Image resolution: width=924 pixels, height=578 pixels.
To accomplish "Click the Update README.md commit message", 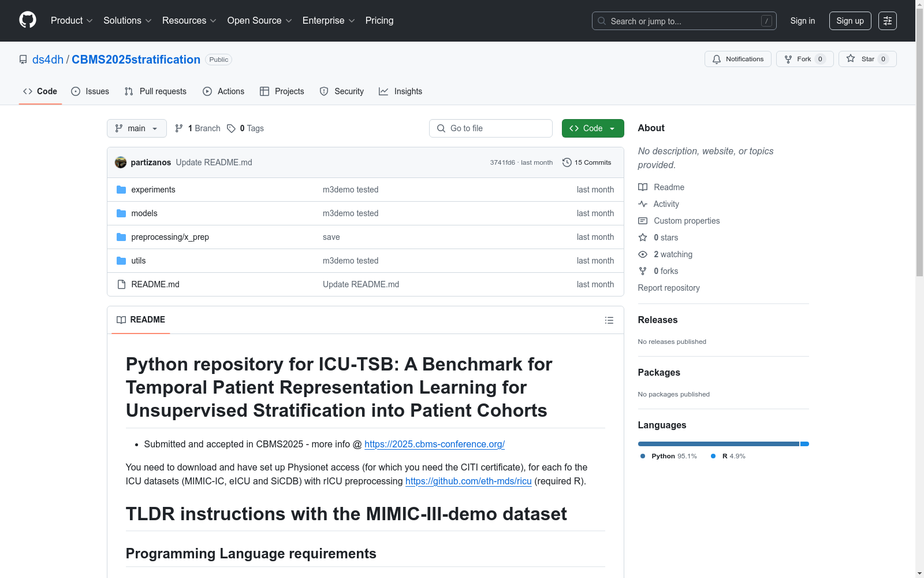I will coord(214,162).
